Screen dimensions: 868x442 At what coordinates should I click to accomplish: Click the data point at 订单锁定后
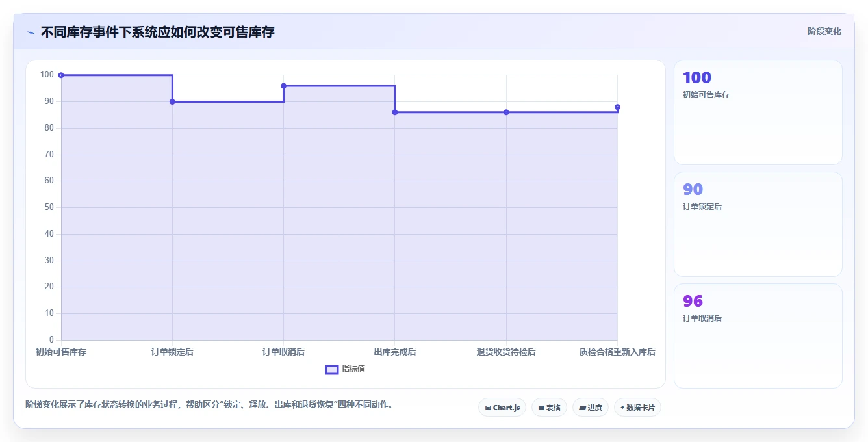click(172, 101)
